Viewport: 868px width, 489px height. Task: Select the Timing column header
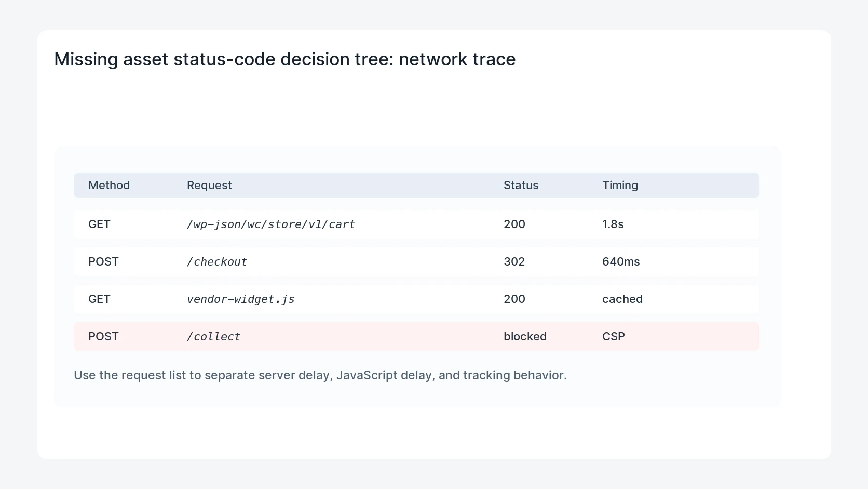(620, 186)
